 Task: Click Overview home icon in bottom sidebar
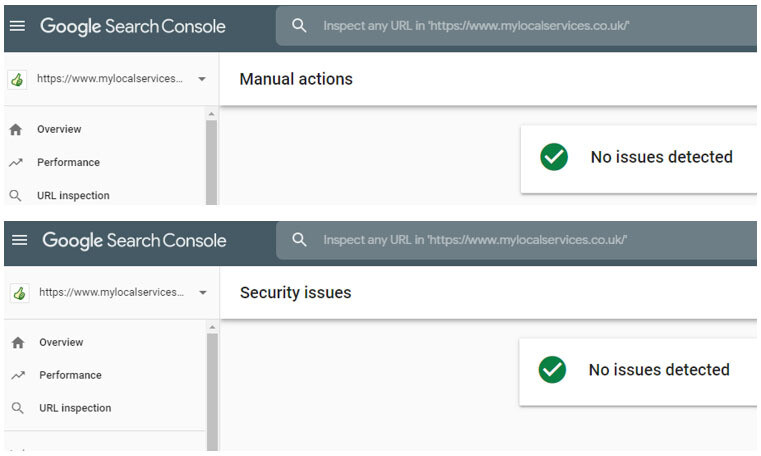click(x=17, y=343)
